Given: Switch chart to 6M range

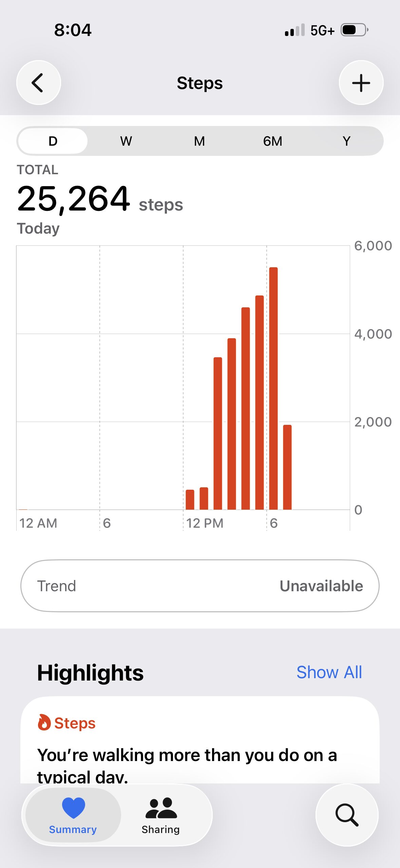Looking at the screenshot, I should 273,141.
